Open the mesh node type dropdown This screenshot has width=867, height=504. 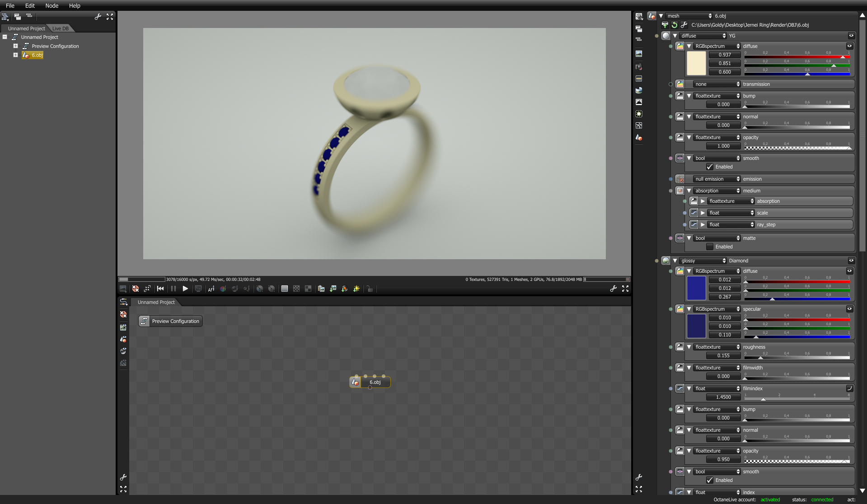coord(689,16)
